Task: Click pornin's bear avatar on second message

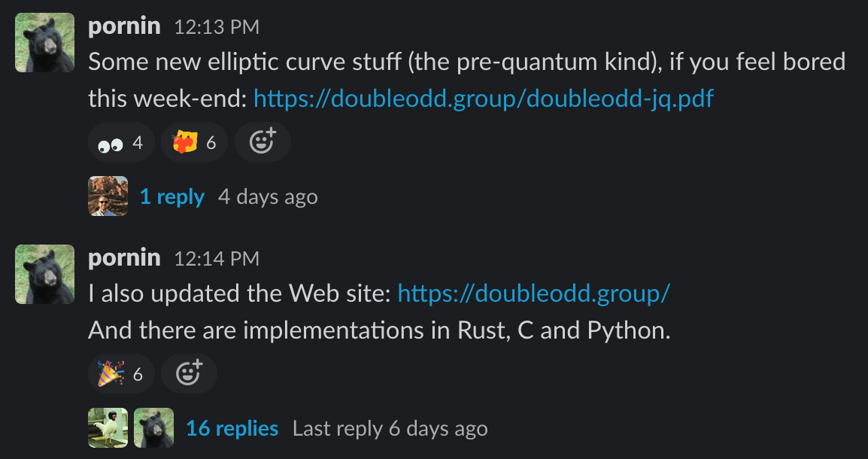Action: (45, 274)
